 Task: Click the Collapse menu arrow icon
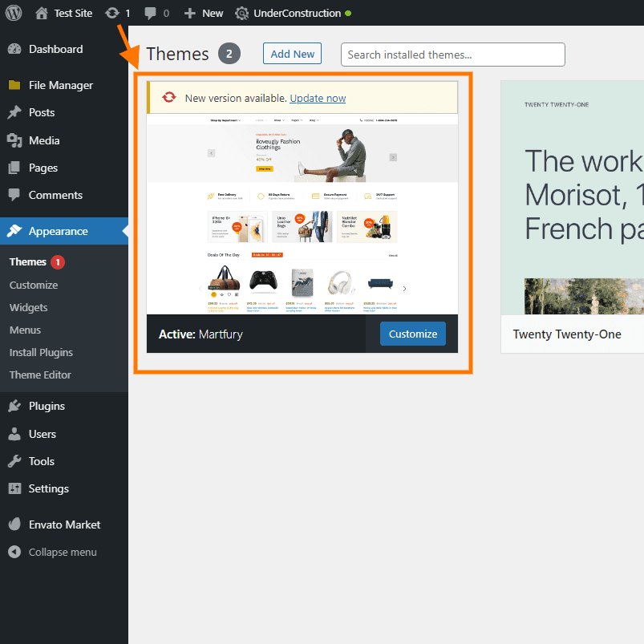pyautogui.click(x=14, y=552)
